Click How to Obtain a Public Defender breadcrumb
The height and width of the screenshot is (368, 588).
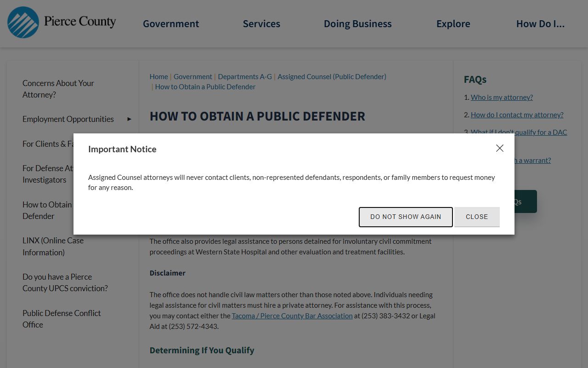[x=205, y=86]
